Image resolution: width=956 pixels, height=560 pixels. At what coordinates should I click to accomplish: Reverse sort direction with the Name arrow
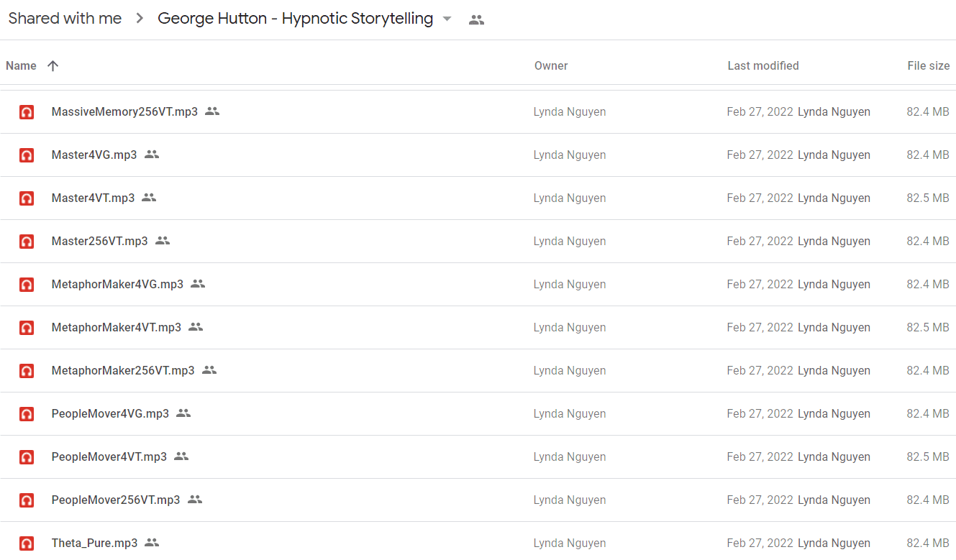click(x=53, y=66)
